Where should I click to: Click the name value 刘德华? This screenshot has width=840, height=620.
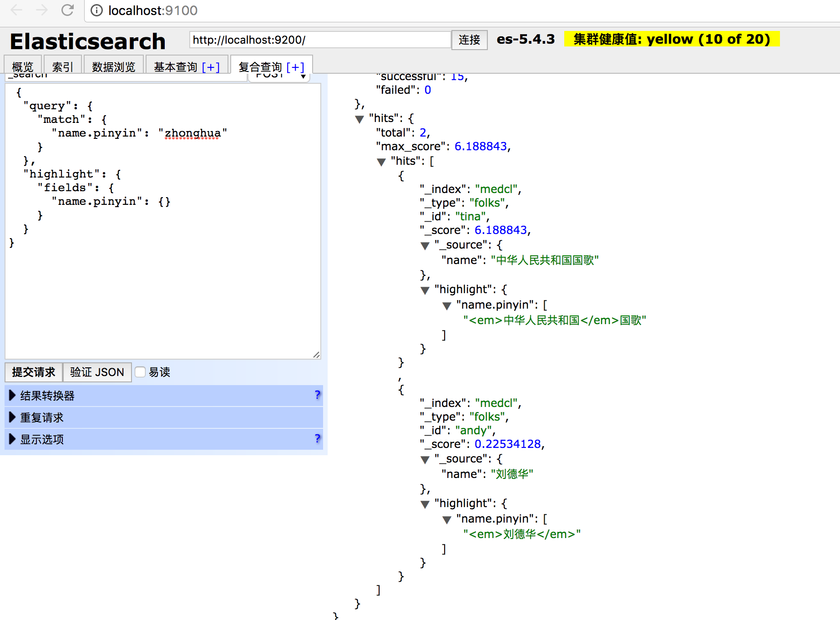512,474
